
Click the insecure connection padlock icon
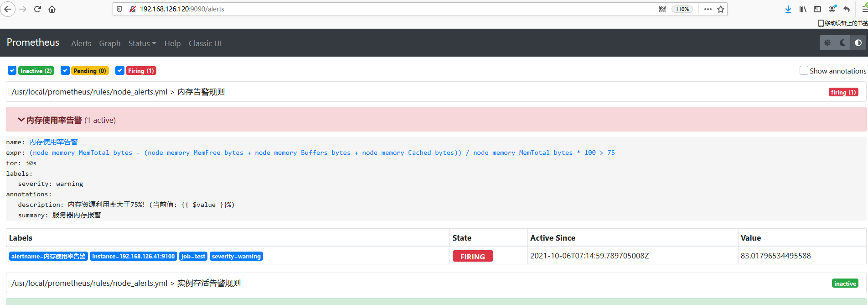tap(133, 9)
